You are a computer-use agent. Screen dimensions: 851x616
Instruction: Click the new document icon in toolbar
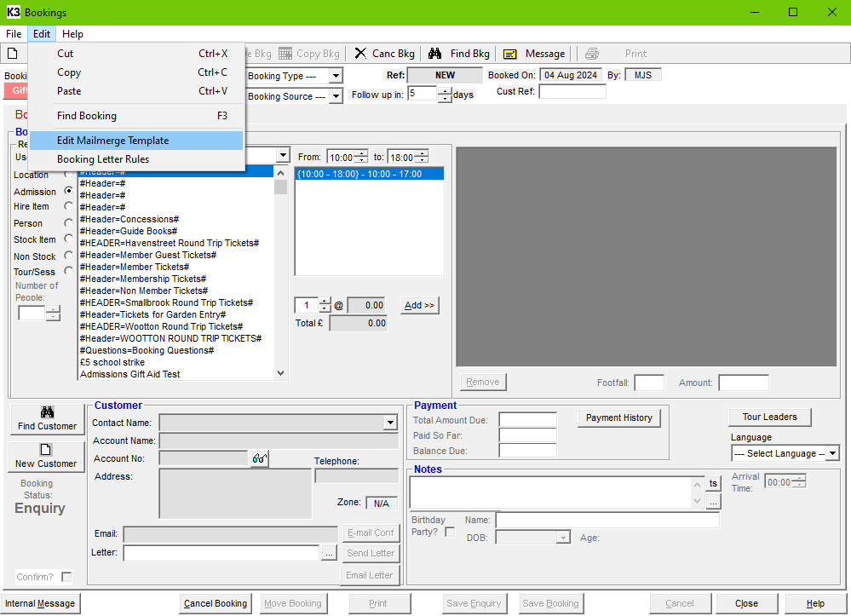12,54
